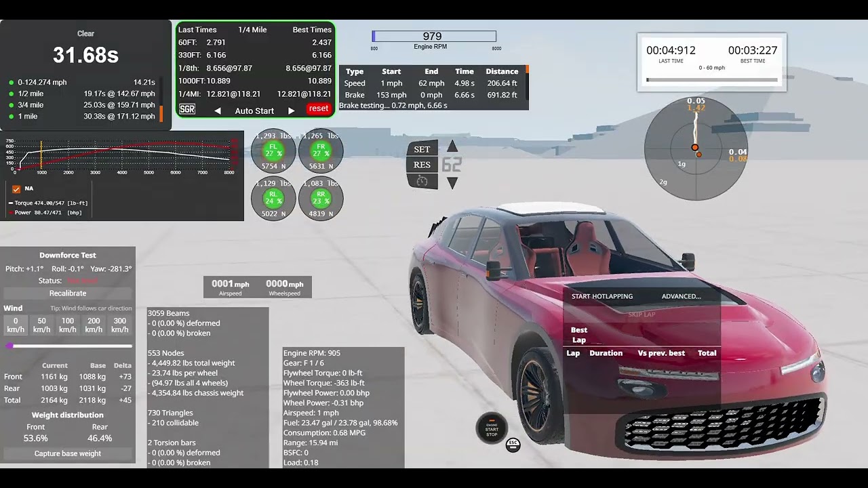Click the 00:03:227 best time value
The height and width of the screenshot is (488, 868).
pos(753,50)
